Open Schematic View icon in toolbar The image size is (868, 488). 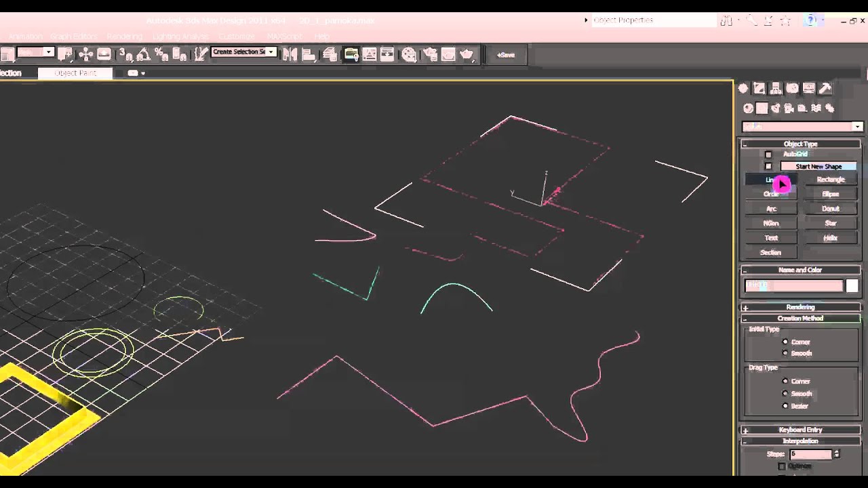click(387, 55)
